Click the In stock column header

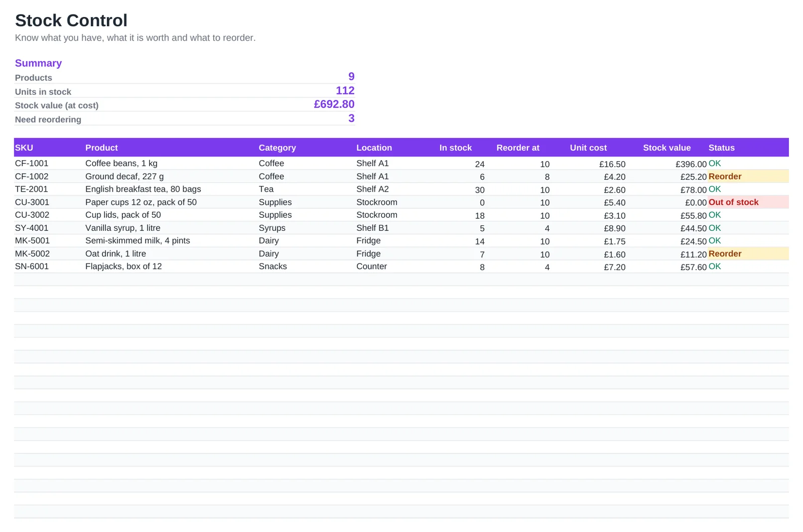(x=456, y=148)
